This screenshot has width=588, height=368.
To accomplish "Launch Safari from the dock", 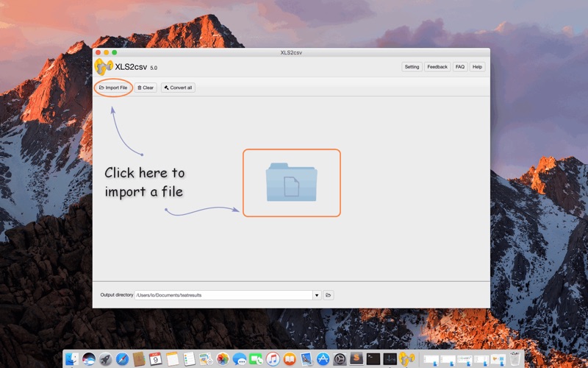I will click(122, 359).
